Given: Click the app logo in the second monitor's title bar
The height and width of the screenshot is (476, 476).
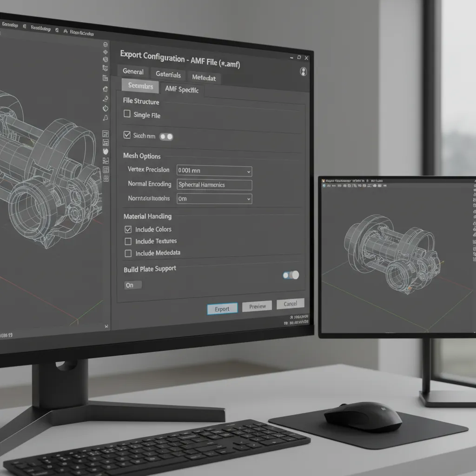Looking at the screenshot, I should 324,181.
